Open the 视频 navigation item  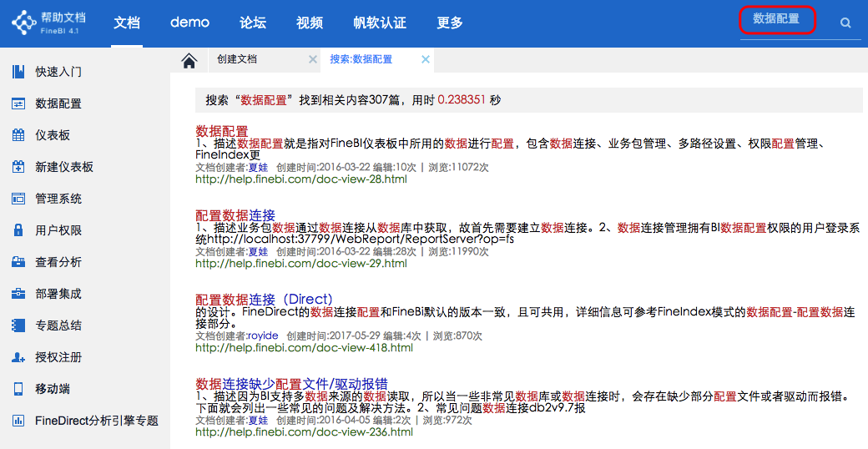pyautogui.click(x=310, y=23)
